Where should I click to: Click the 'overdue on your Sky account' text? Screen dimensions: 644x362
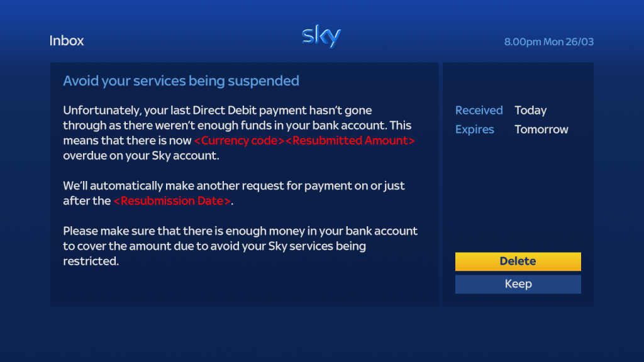(141, 156)
